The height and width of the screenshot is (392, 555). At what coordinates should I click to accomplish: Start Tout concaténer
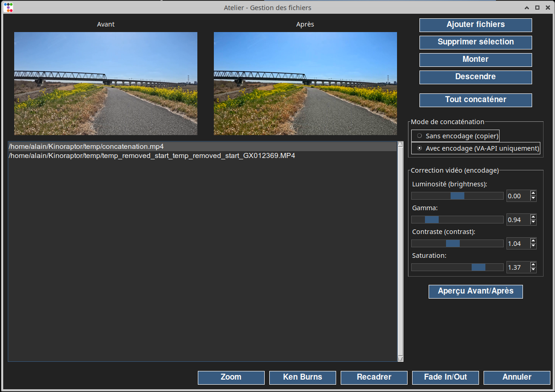point(475,100)
